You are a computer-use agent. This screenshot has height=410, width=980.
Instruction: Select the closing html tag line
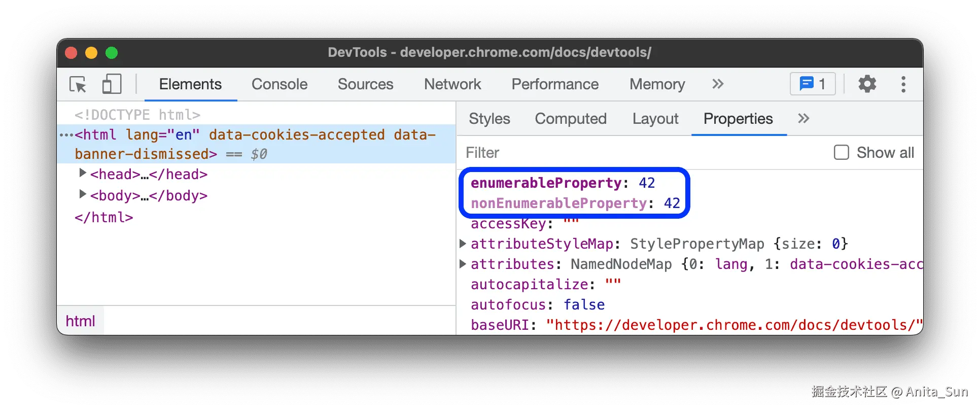click(x=104, y=218)
